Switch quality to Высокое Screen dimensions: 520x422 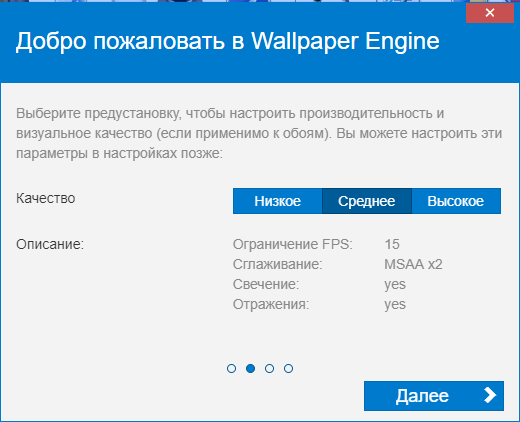tap(456, 201)
